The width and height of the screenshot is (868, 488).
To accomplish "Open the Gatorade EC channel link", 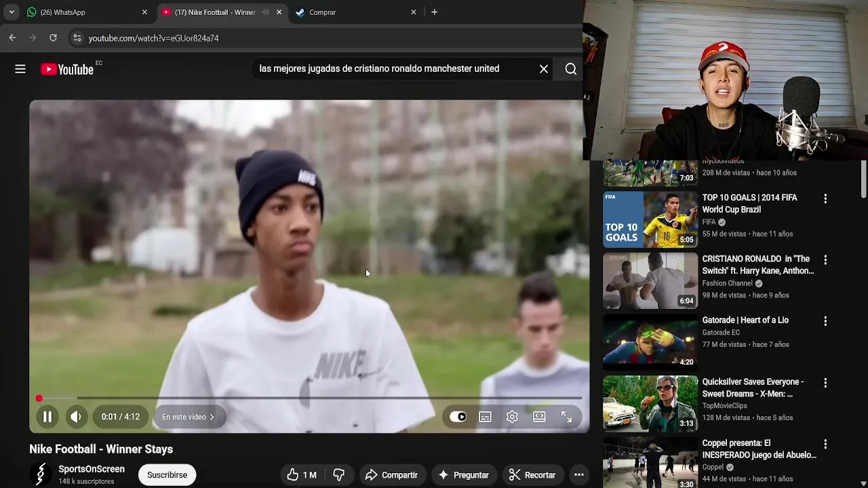I will (x=721, y=333).
